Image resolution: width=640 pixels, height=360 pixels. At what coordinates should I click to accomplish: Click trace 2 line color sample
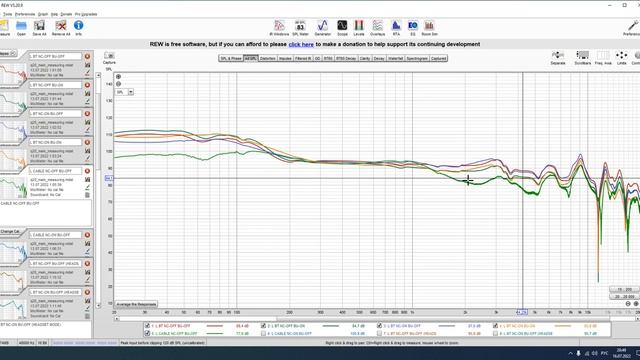[x=331, y=326]
